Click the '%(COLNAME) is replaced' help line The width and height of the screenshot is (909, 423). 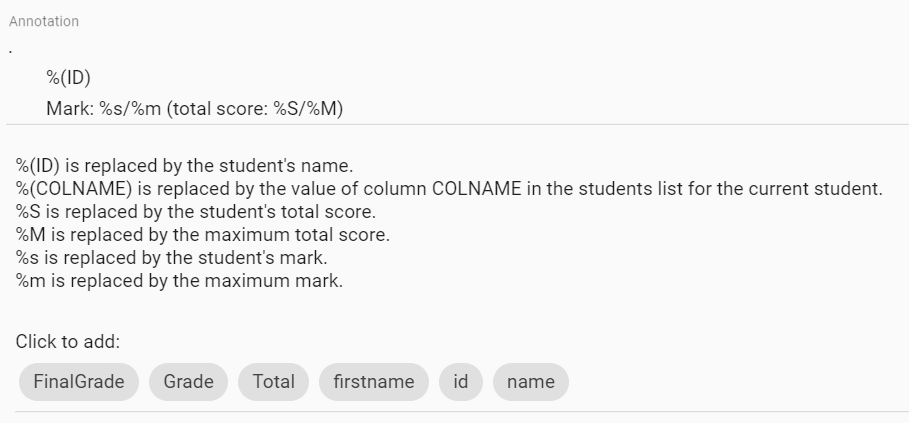click(x=449, y=189)
